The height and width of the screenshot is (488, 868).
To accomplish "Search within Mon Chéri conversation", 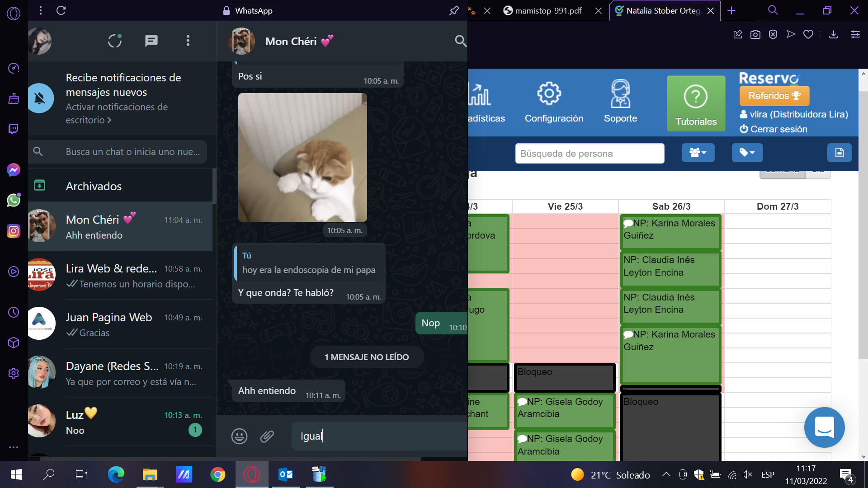I will [460, 41].
